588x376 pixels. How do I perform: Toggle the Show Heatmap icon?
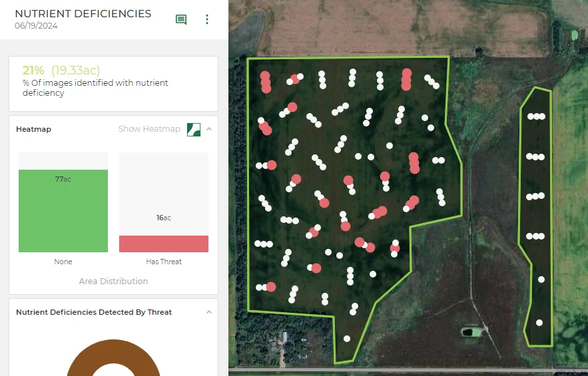pyautogui.click(x=194, y=129)
